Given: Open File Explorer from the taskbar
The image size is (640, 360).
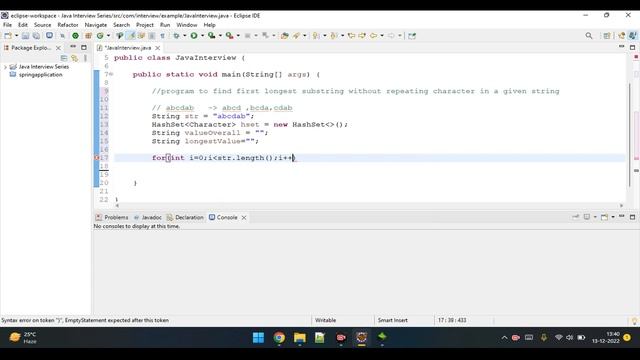Looking at the screenshot, I should click(x=300, y=338).
